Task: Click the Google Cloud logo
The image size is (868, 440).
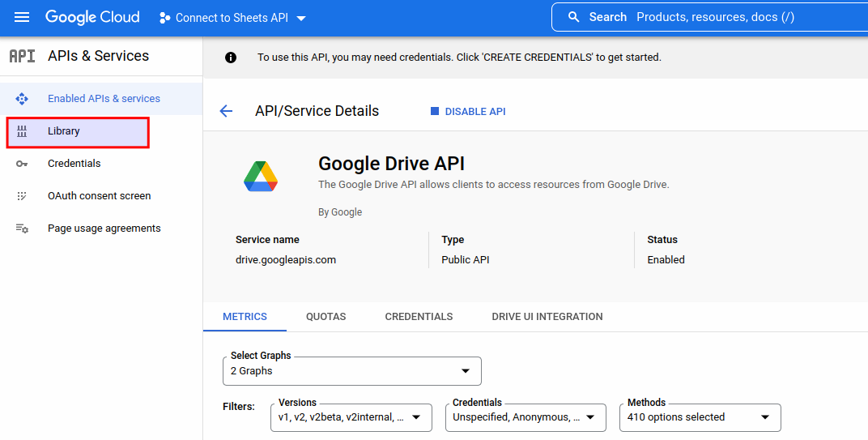Action: (x=92, y=17)
